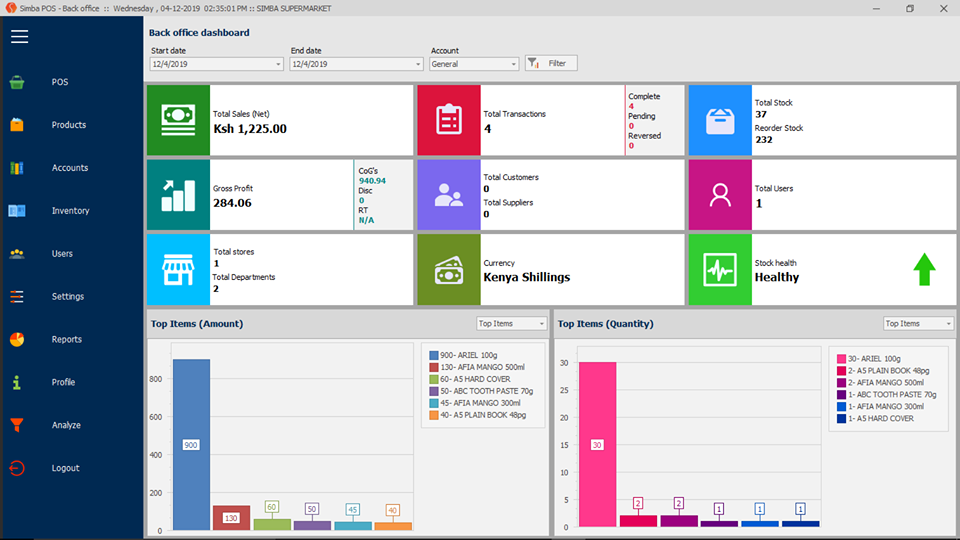Open the End date dropdown arrow
This screenshot has height=540, width=960.
click(418, 64)
